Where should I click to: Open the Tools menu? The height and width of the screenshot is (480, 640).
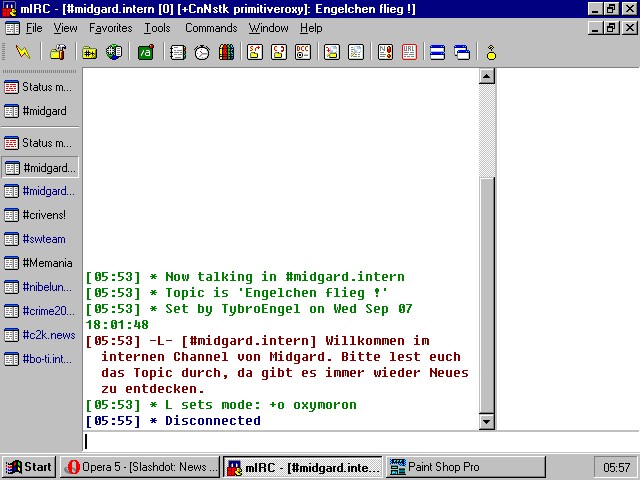[x=157, y=28]
